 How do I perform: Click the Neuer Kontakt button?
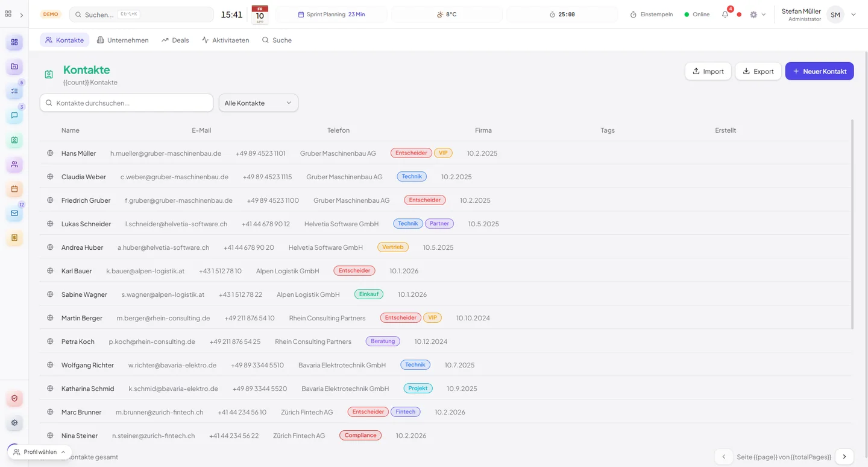(x=819, y=71)
